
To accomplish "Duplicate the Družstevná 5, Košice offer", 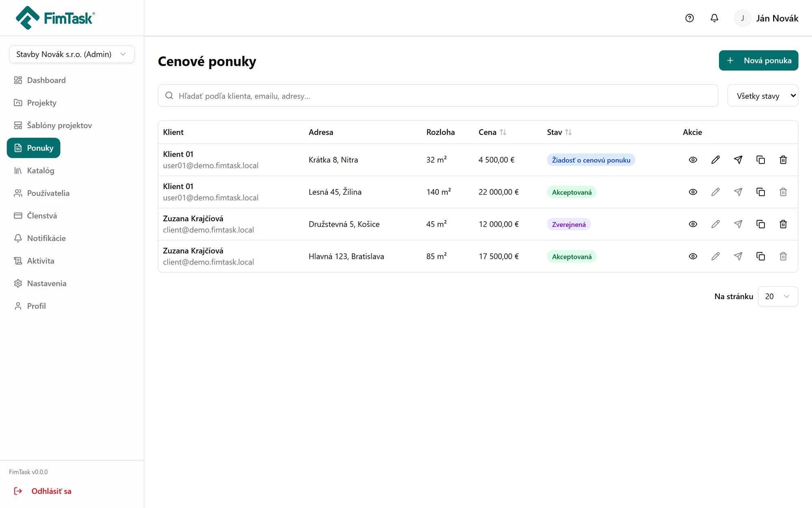I will tap(760, 224).
